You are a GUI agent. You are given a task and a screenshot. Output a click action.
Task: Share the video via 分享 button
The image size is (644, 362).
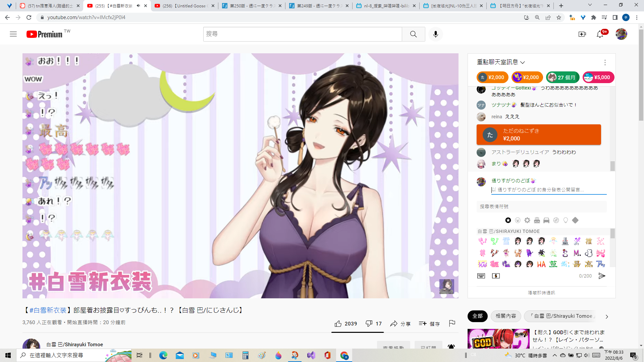[x=400, y=323]
